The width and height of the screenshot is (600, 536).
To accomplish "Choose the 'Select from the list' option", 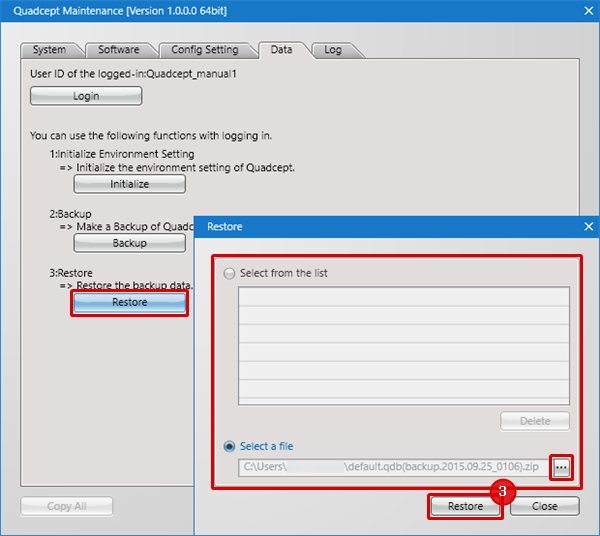I will (x=231, y=273).
